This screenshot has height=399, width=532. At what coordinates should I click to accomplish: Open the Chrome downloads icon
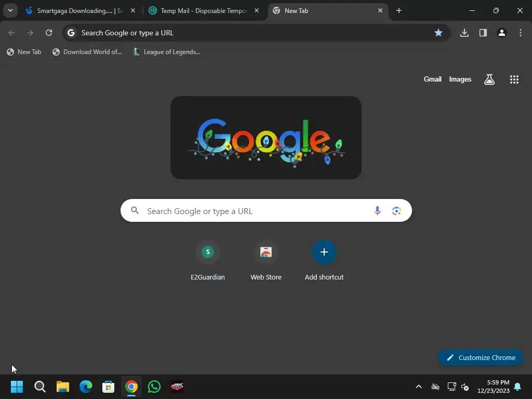pyautogui.click(x=464, y=33)
